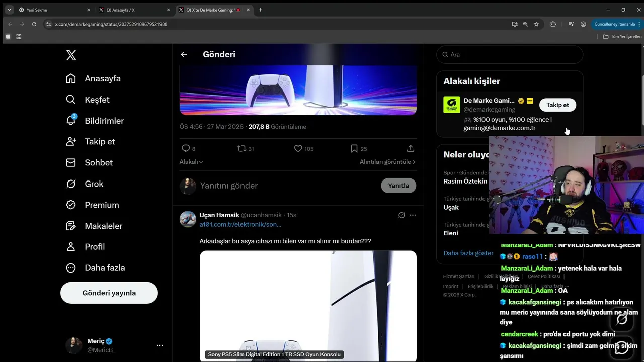Bookmark this page with the star icon
This screenshot has width=644, height=362.
click(536, 24)
